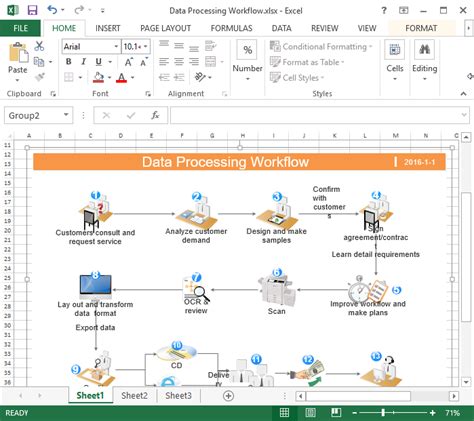This screenshot has width=474, height=421.
Task: Click the zoom slider handle
Action: point(383,413)
